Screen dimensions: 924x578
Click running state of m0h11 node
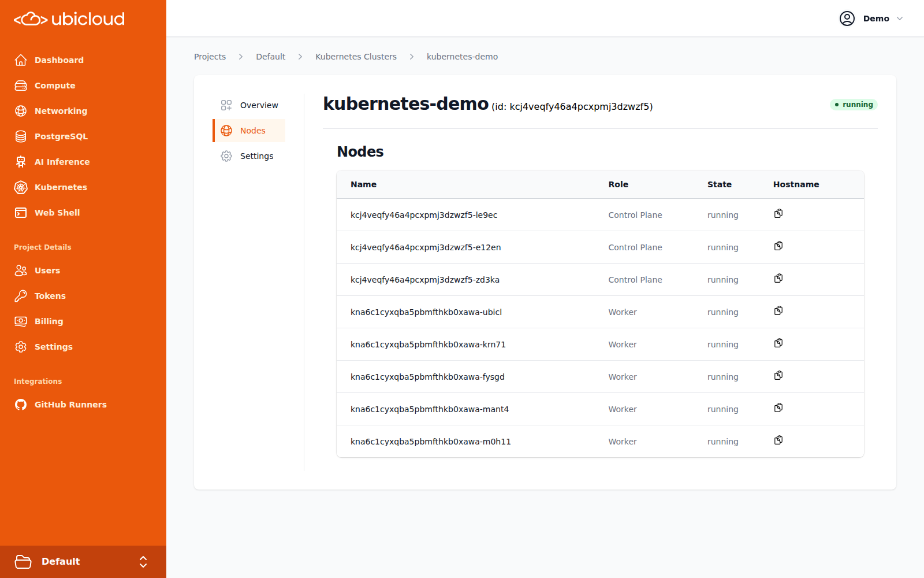[x=723, y=442]
